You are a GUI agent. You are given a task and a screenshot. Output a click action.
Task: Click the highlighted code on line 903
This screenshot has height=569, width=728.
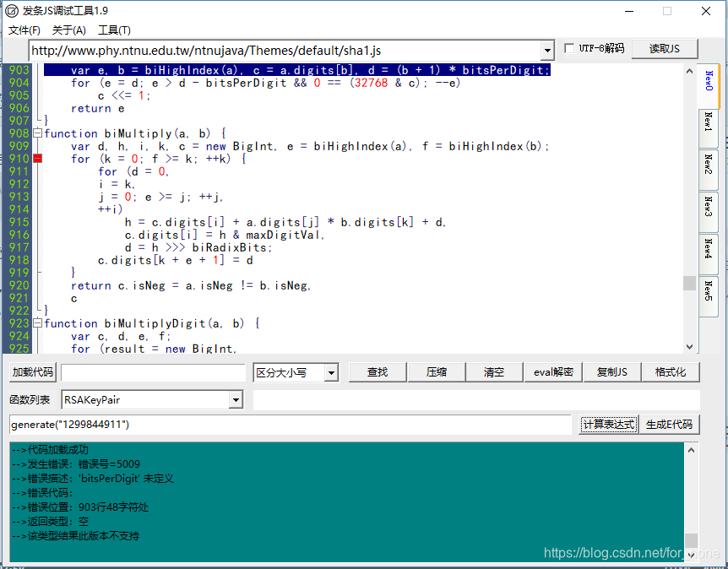tap(297, 70)
